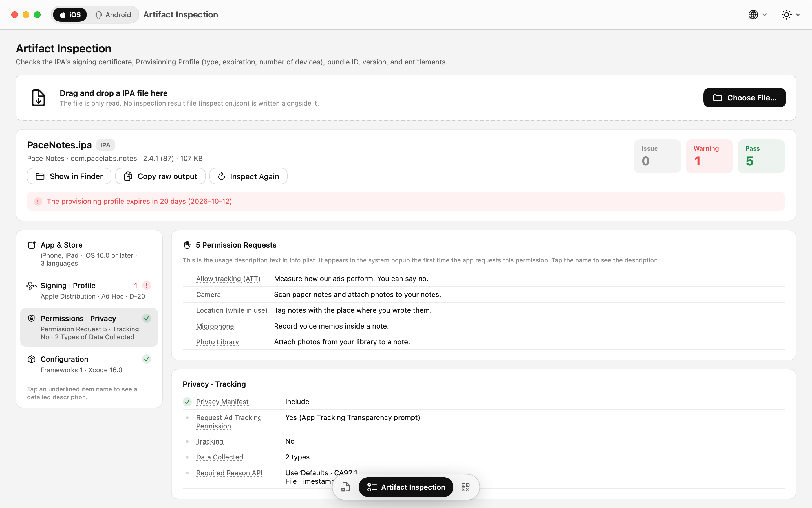The image size is (812, 508).
Task: Click the document settings icon in bottom bar
Action: [345, 487]
